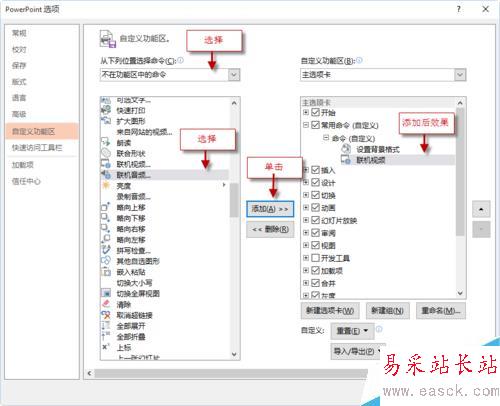
Task: Click the move up arrow button
Action: (481, 209)
